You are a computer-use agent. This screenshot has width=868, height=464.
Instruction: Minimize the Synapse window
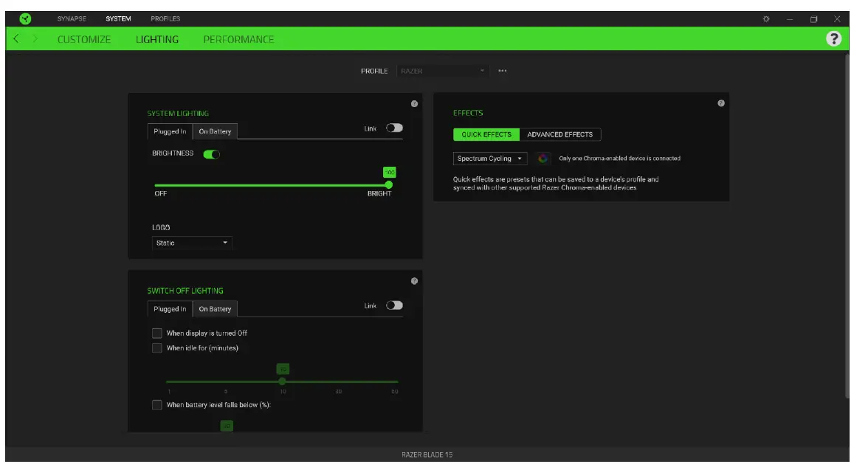click(790, 18)
